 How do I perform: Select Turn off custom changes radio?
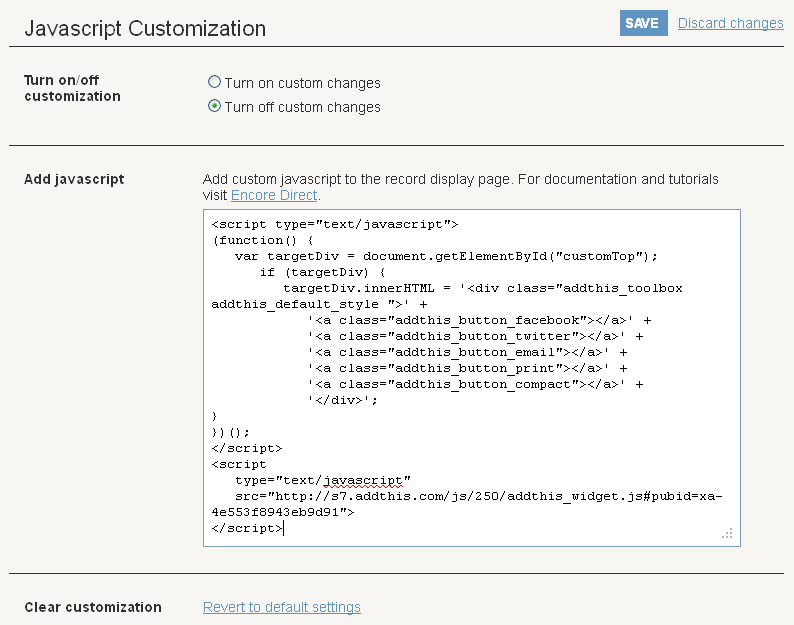coord(215,106)
